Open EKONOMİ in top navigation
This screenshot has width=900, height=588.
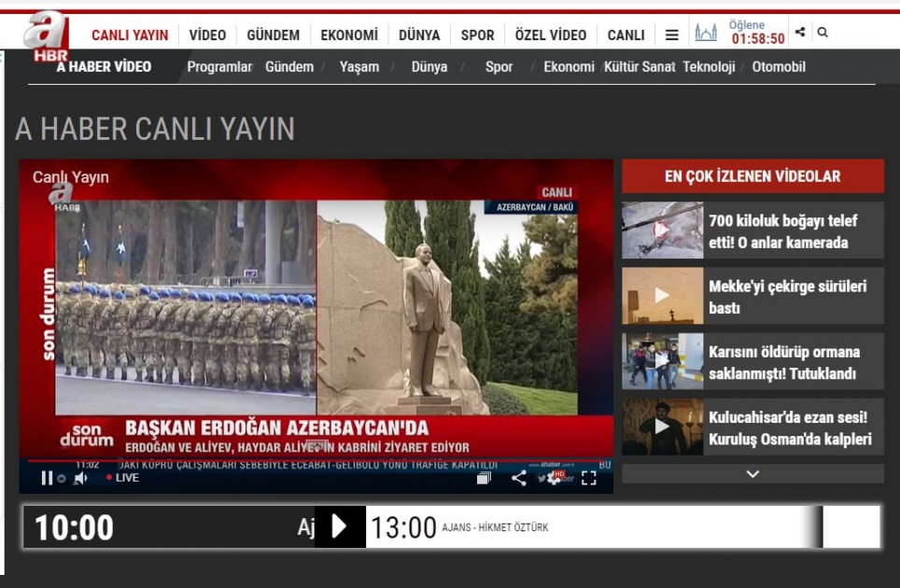349,35
